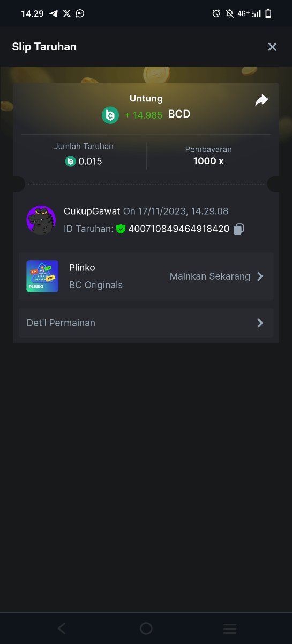Image resolution: width=292 pixels, height=644 pixels.
Task: Tap the share arrow icon
Action: click(261, 100)
